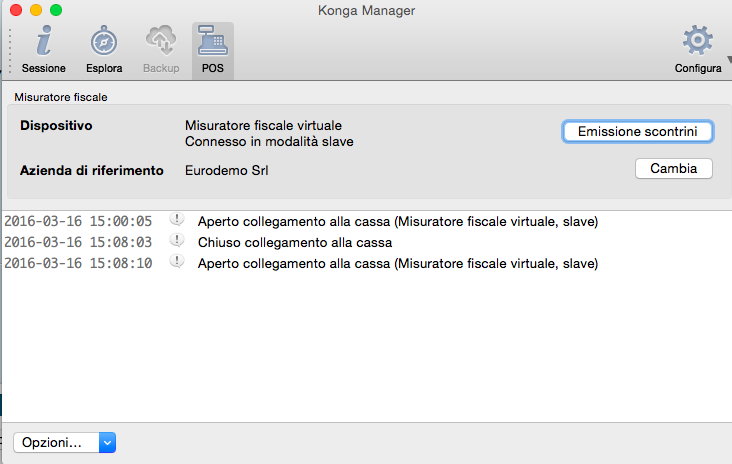732x464 pixels.
Task: Select the 15:00:05 Aperto collegamento log row
Action: (397, 221)
